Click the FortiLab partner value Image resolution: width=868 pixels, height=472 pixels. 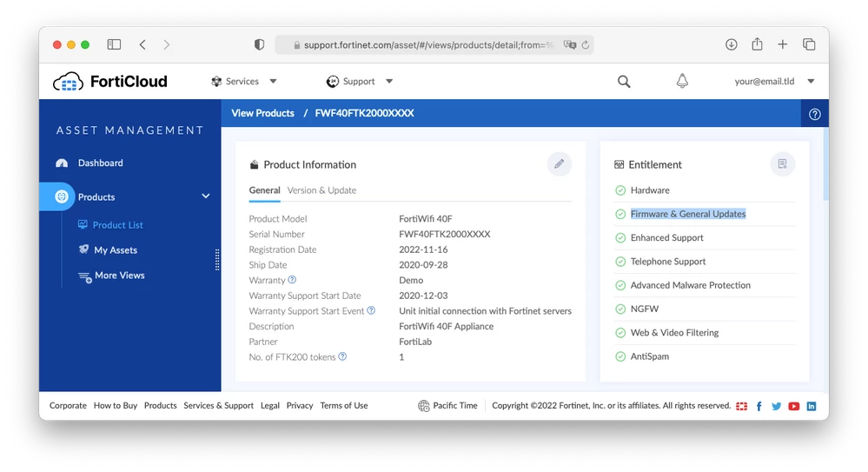(x=415, y=342)
